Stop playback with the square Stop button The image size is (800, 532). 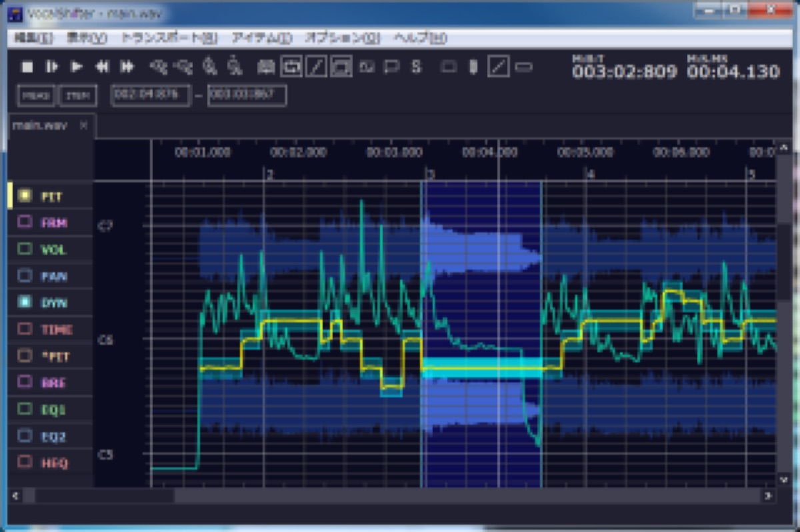[27, 67]
